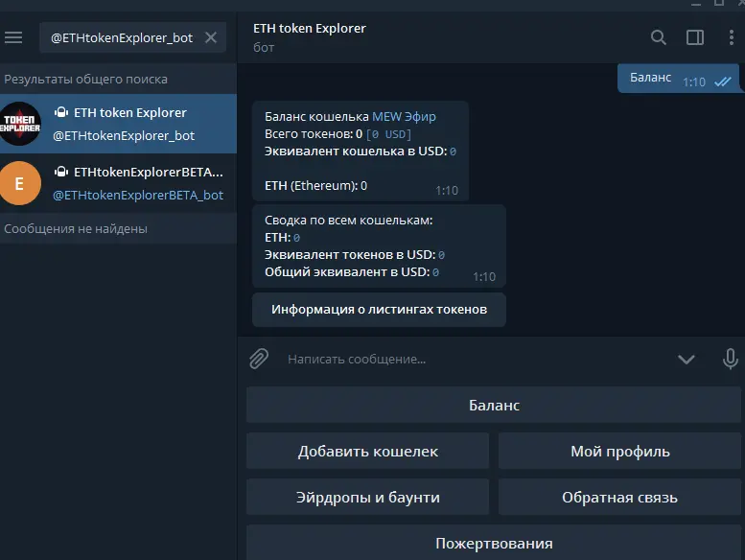The width and height of the screenshot is (745, 560).
Task: Click Добавить кошелек button
Action: coord(368,451)
